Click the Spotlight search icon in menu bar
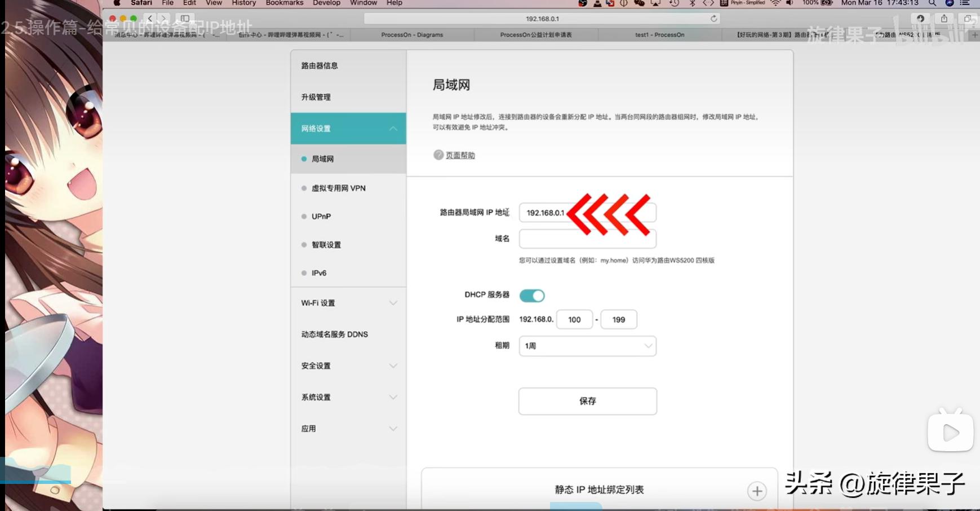 click(932, 3)
